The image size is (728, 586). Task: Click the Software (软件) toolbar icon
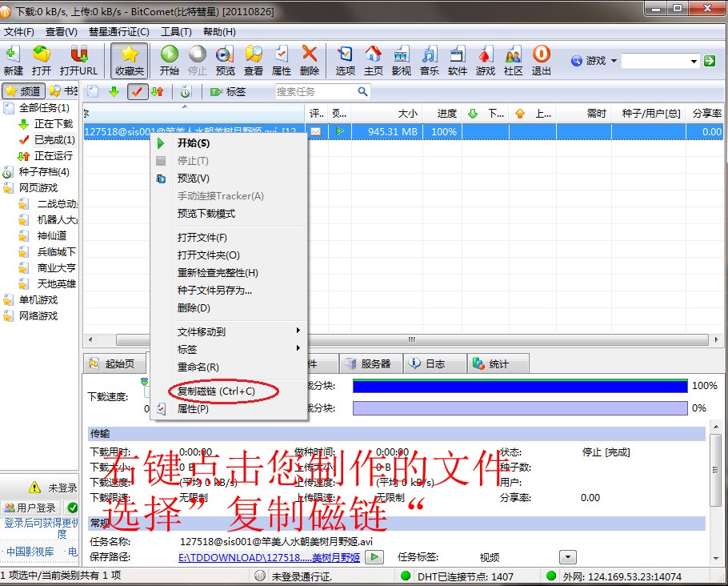click(458, 60)
